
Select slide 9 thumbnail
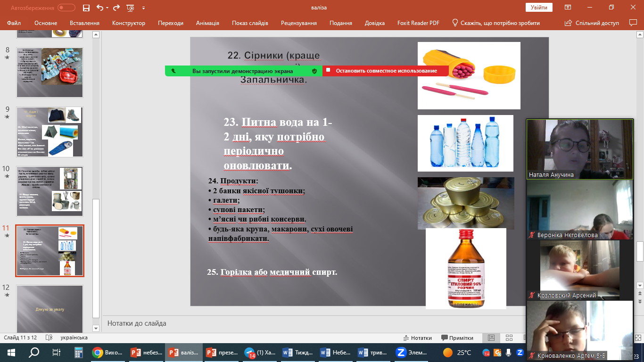click(50, 132)
